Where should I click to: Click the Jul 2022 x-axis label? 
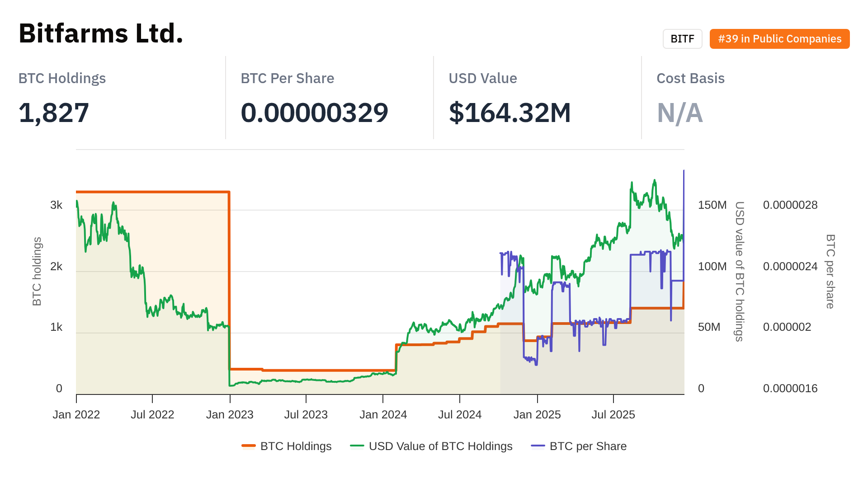152,415
